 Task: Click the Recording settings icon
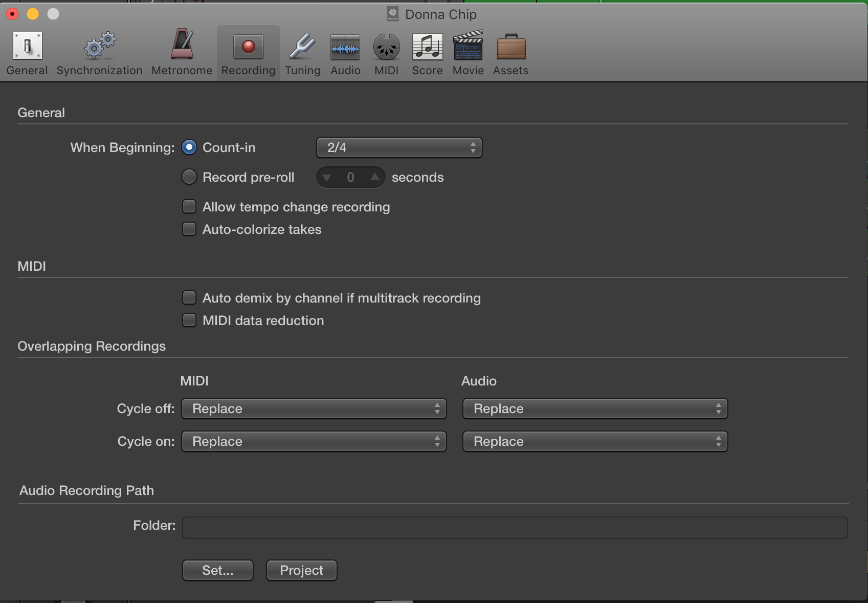248,51
